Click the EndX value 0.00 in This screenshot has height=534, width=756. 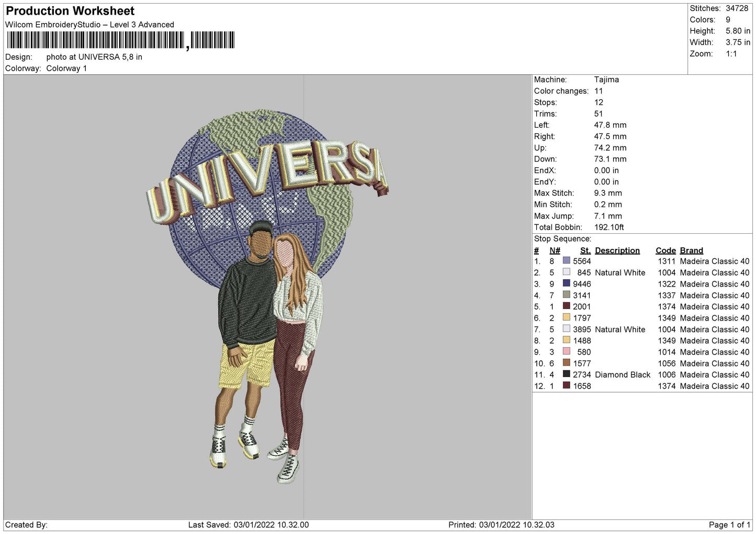tap(606, 171)
